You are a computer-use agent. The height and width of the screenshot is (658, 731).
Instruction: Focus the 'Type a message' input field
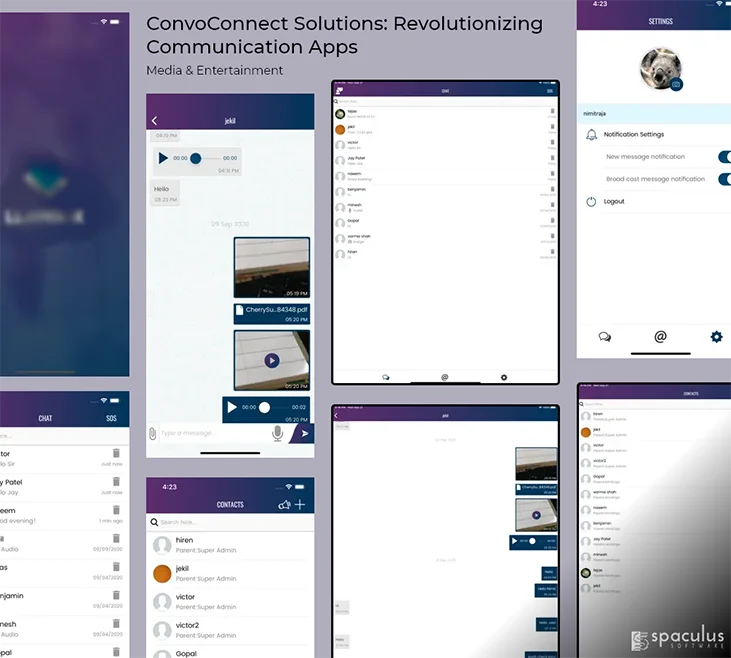pos(214,433)
